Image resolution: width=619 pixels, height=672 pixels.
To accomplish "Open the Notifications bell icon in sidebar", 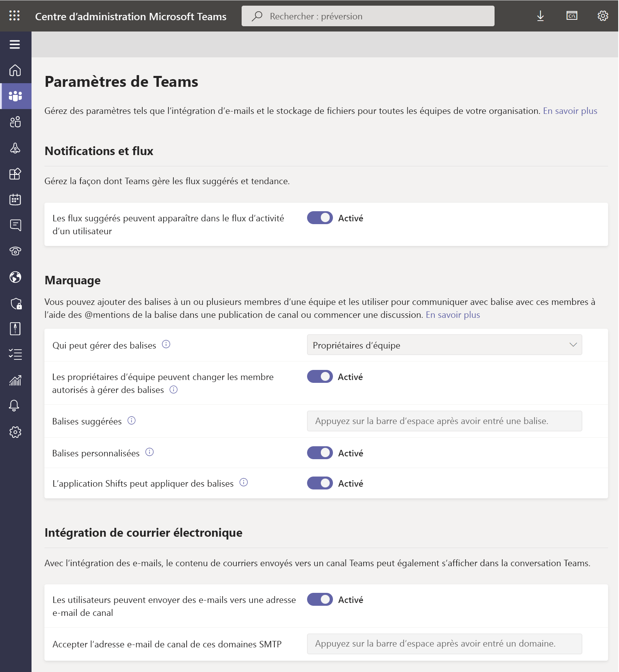I will pyautogui.click(x=15, y=405).
